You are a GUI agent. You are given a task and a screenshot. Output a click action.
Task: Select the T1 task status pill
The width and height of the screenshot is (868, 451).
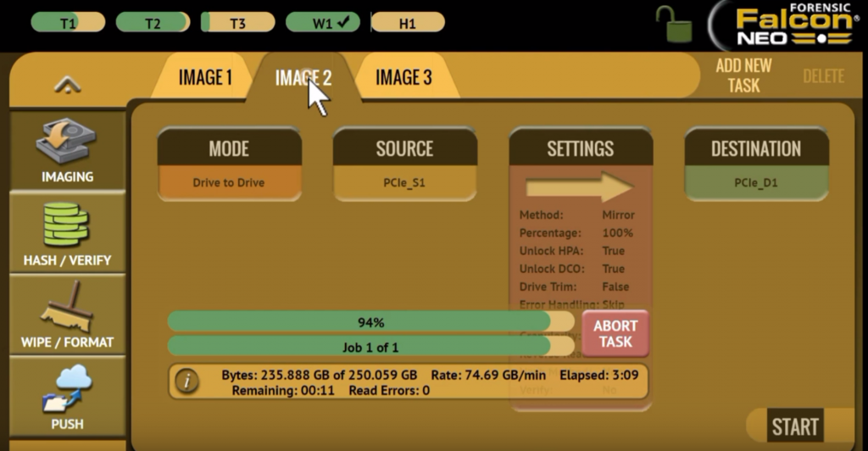[68, 23]
